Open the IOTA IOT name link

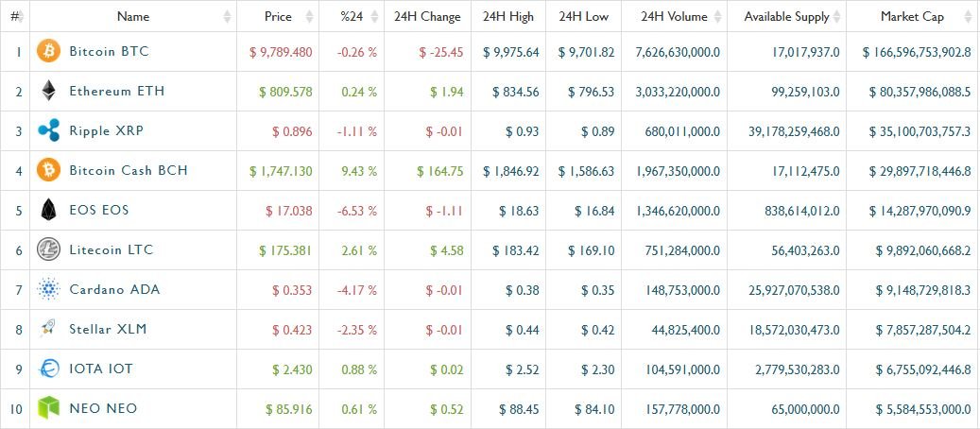(x=101, y=369)
